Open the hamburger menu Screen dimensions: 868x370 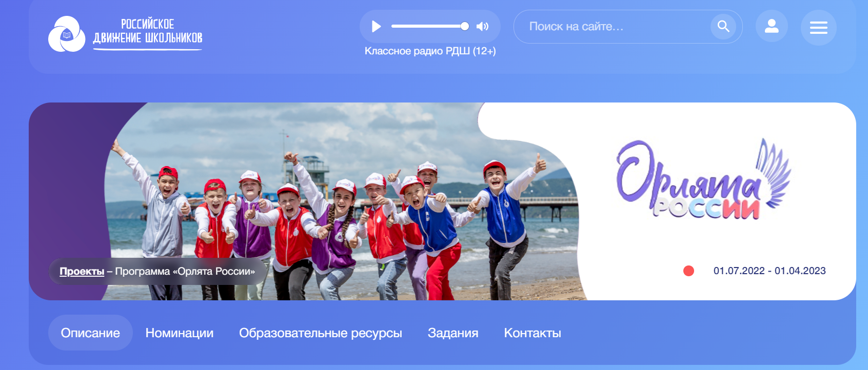pos(818,28)
